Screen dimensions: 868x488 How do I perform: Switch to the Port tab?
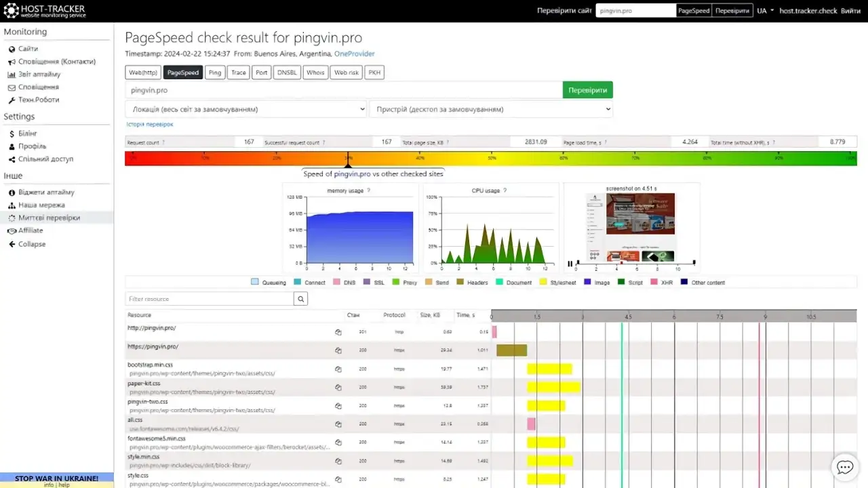[x=262, y=73]
